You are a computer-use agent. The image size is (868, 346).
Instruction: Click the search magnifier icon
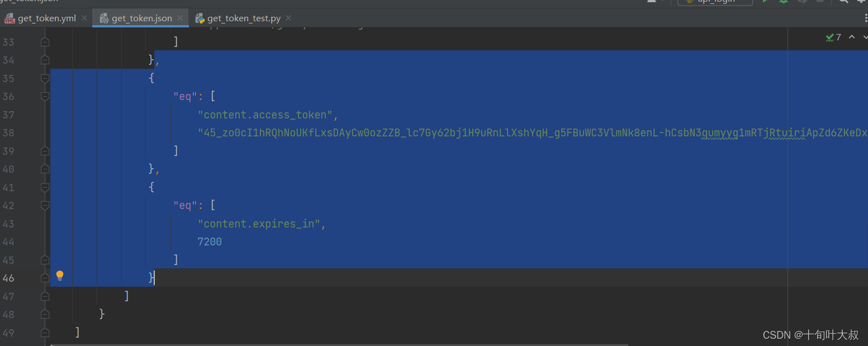pos(843,2)
